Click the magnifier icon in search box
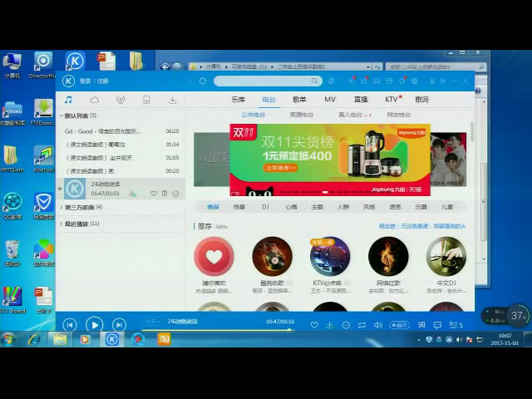Image resolution: width=532 pixels, height=399 pixels. click(x=314, y=81)
